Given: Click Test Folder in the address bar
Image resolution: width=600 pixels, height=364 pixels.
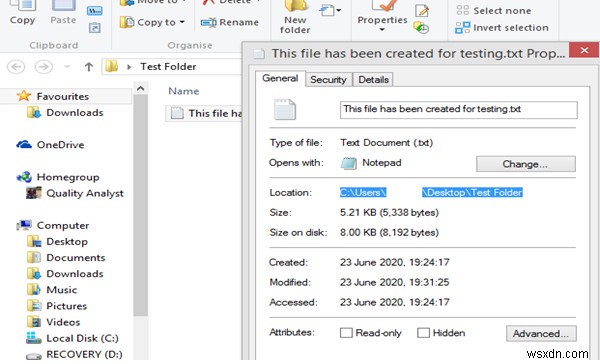Looking at the screenshot, I should pos(168,67).
